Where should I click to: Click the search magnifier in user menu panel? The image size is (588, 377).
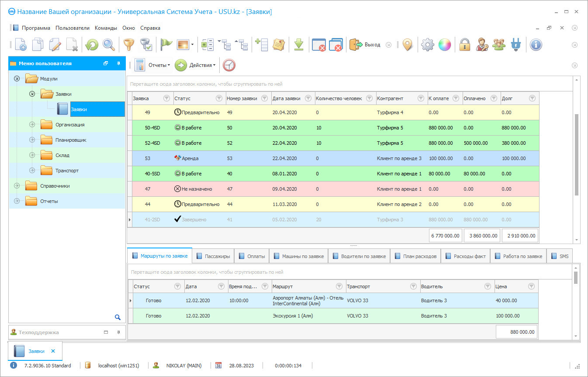point(118,317)
